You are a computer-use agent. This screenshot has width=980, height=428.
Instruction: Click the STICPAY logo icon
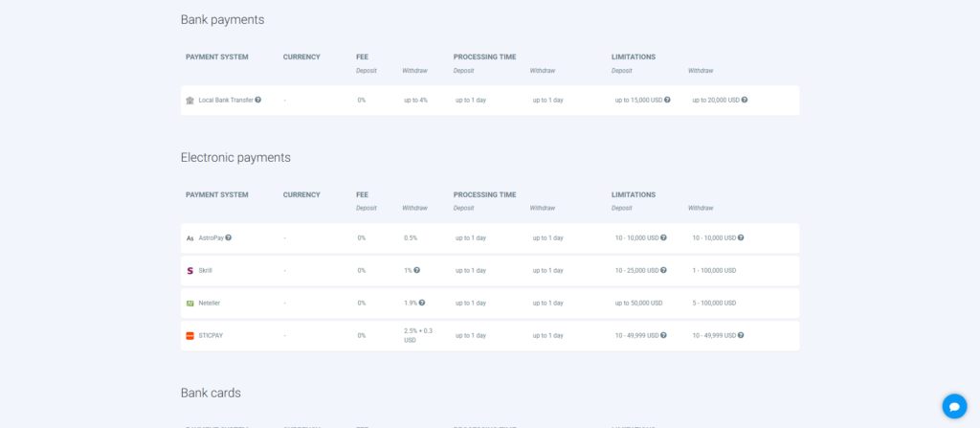click(x=189, y=335)
